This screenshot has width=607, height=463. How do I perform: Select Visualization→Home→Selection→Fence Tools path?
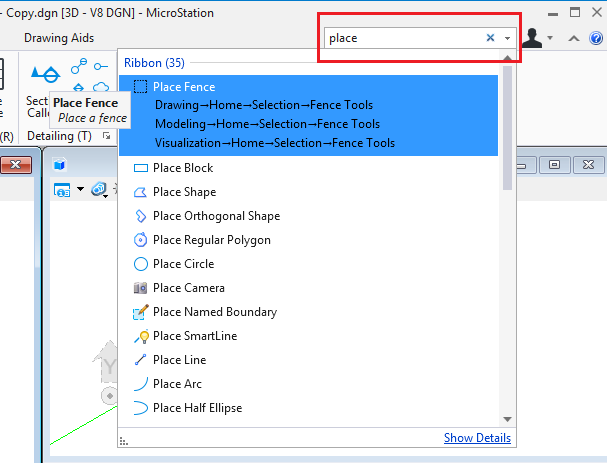[x=275, y=143]
